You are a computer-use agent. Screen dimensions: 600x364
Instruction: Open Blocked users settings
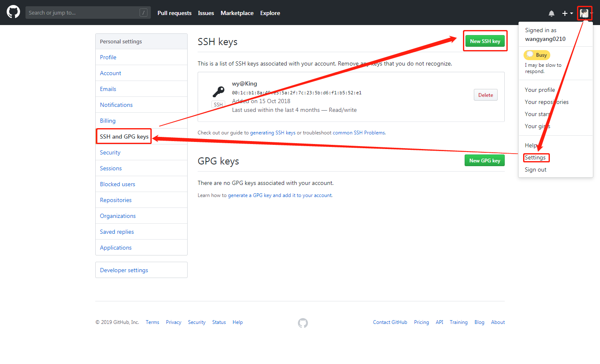[x=141, y=184]
